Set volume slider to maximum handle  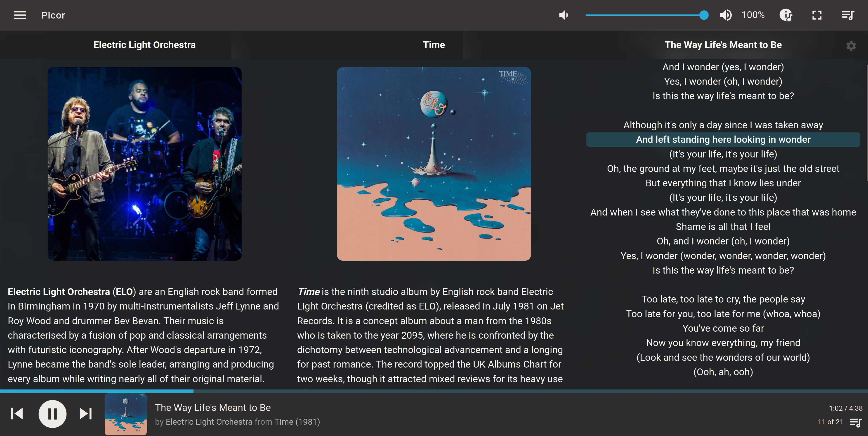point(704,15)
